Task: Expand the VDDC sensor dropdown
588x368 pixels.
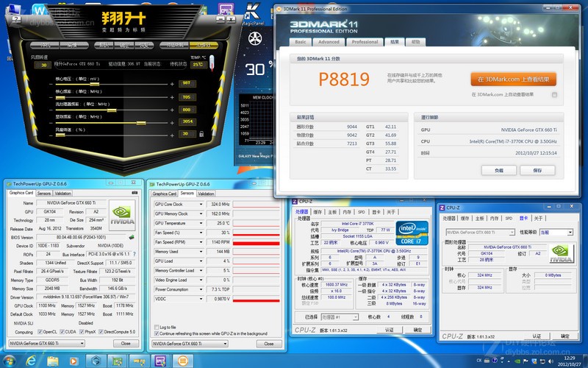Action: click(x=201, y=299)
